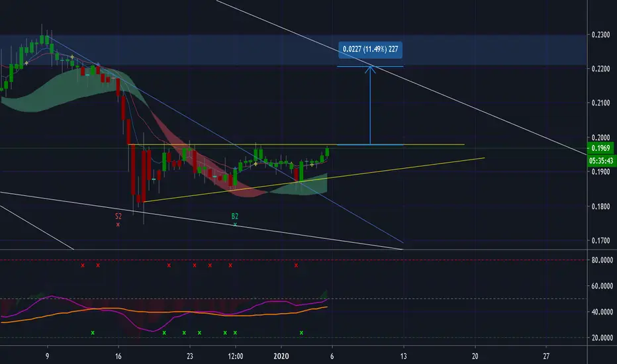The height and width of the screenshot is (364, 617).
Task: Click the 05:35:43 bar countdown label
Action: tap(600, 161)
